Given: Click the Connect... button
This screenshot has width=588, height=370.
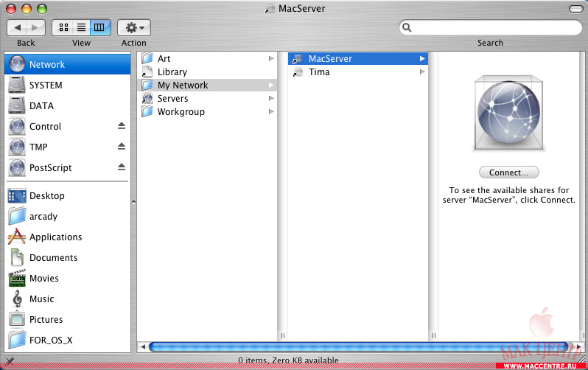Looking at the screenshot, I should (x=509, y=172).
